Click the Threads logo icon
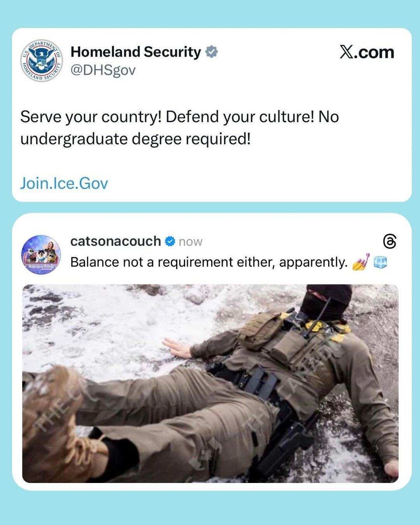The width and height of the screenshot is (420, 525). click(x=388, y=241)
